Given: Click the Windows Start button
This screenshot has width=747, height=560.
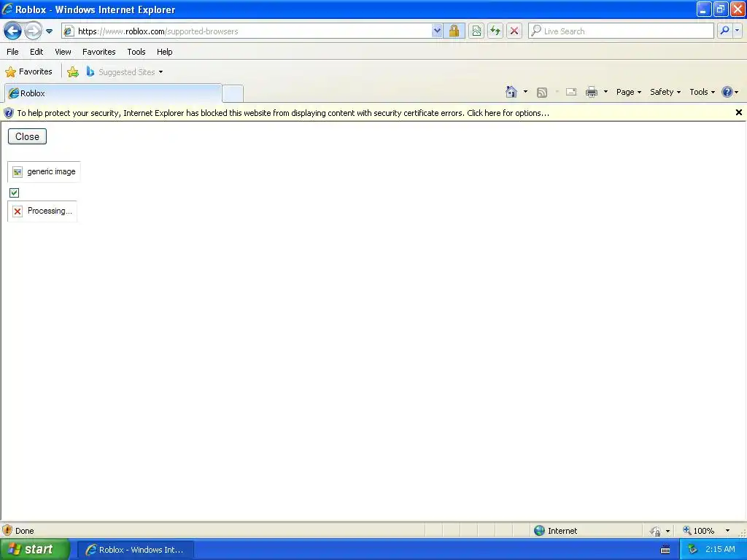Looking at the screenshot, I should tap(34, 550).
